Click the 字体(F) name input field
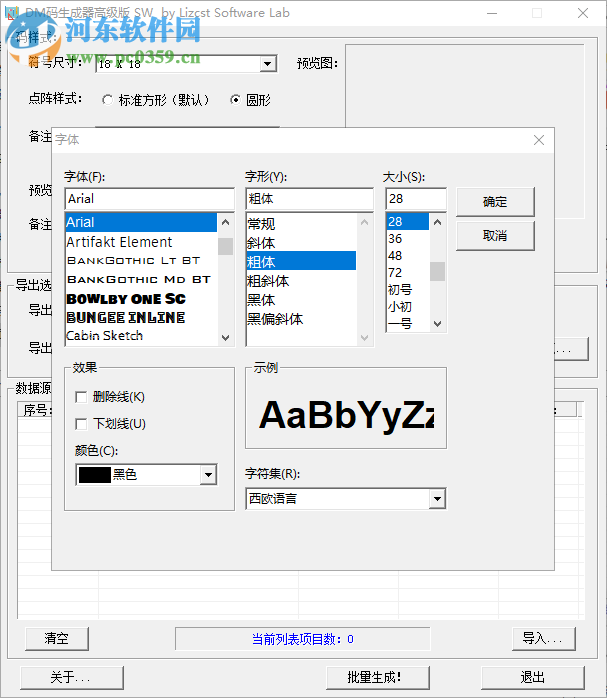The width and height of the screenshot is (607, 698). click(x=149, y=199)
